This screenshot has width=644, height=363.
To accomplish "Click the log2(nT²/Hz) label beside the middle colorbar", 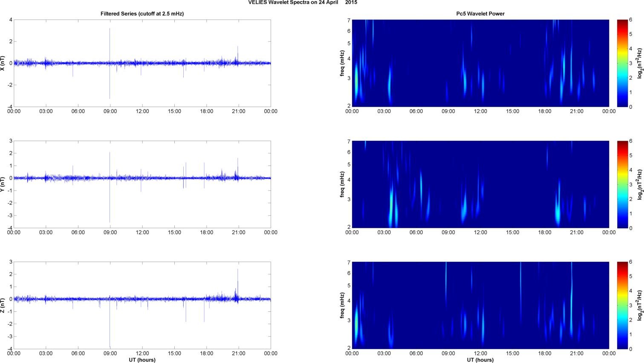I will [x=640, y=184].
